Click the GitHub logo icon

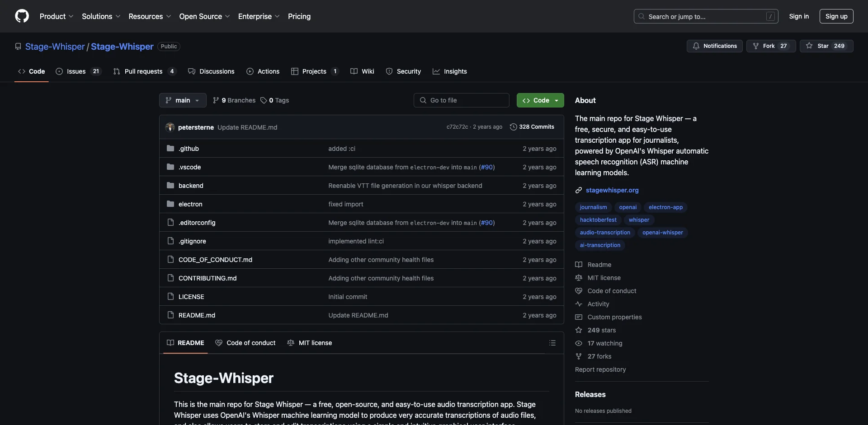click(x=22, y=16)
